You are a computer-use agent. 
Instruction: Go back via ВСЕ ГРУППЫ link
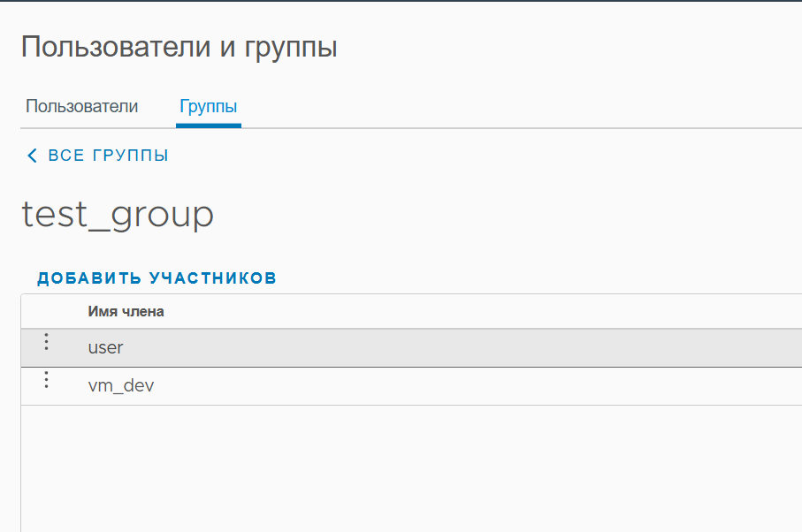click(x=97, y=156)
